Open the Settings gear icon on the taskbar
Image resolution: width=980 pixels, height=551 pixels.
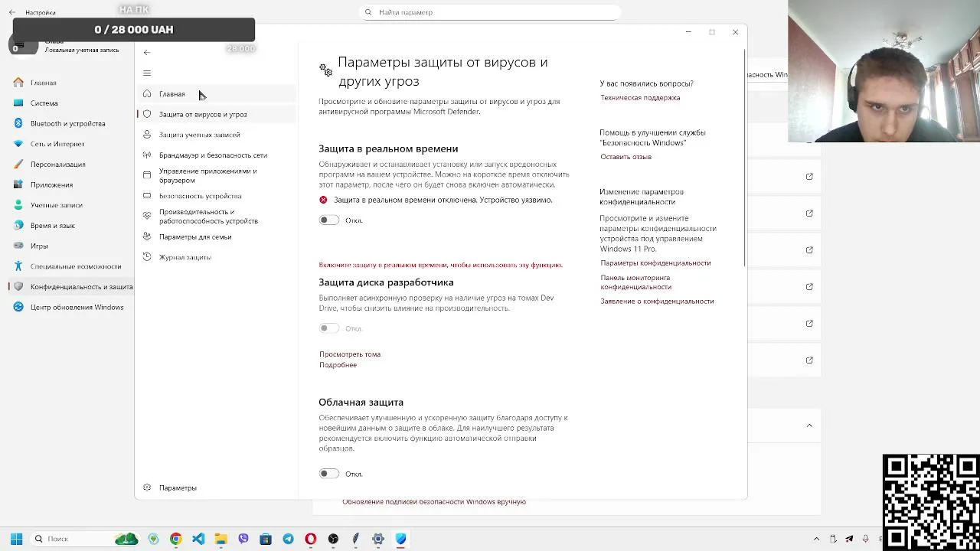pos(378,539)
